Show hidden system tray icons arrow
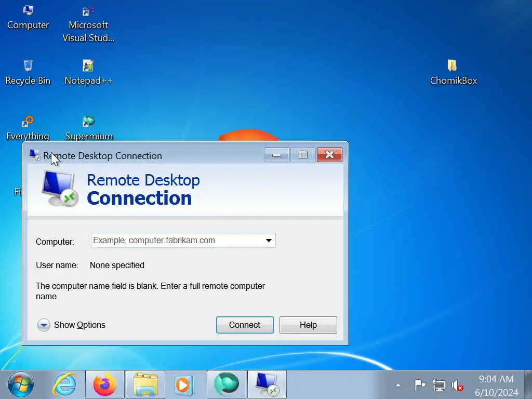 [398, 385]
